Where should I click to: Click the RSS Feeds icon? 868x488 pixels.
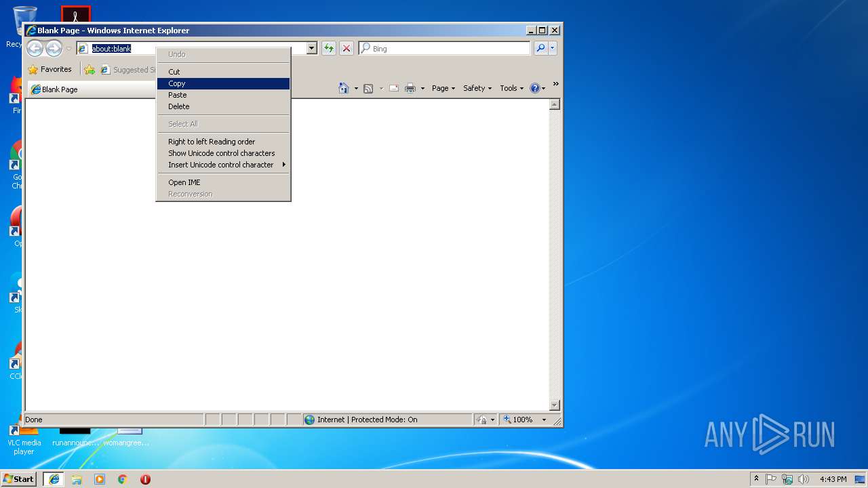368,88
